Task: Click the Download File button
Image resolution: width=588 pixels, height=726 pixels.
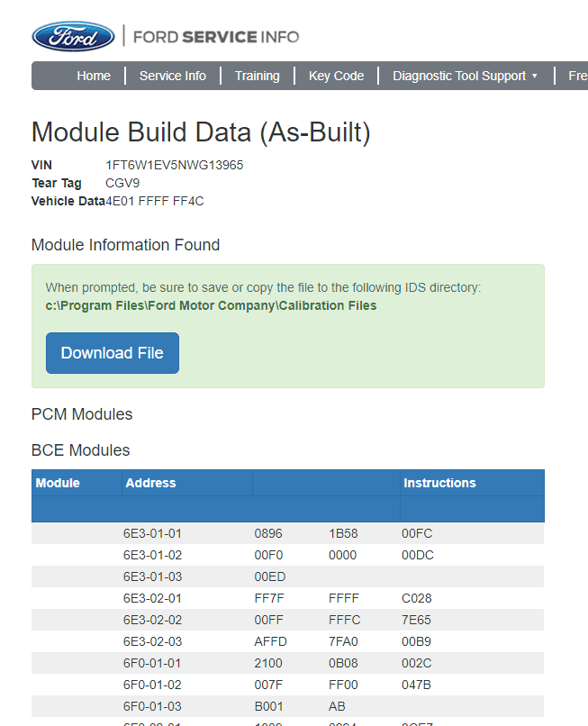Action: tap(113, 353)
